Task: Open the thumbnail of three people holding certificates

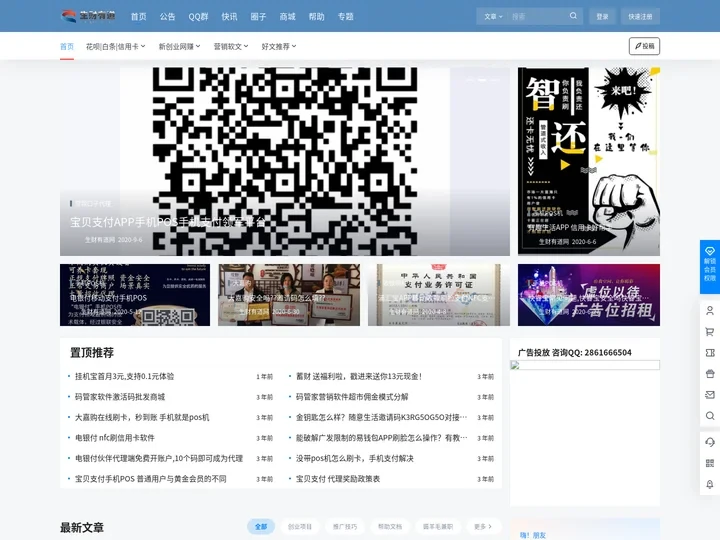Action: [x=289, y=295]
